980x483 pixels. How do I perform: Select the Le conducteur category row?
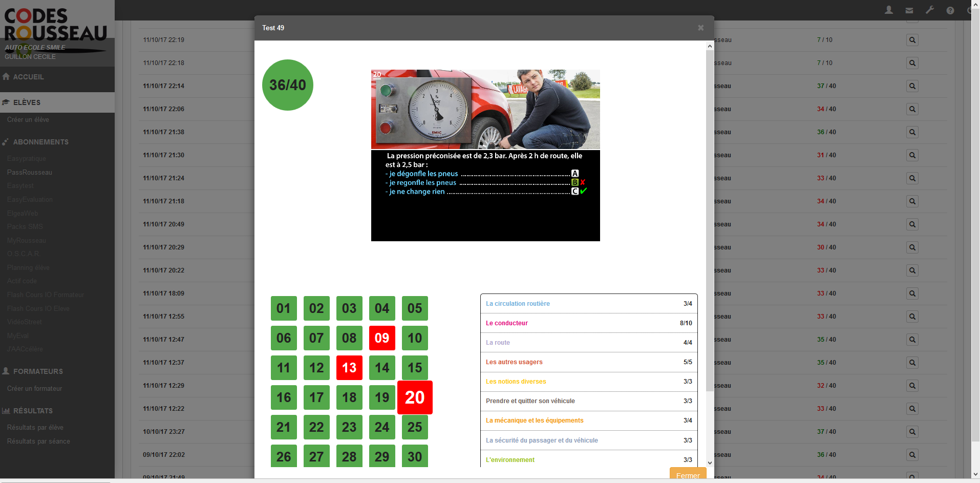point(588,323)
